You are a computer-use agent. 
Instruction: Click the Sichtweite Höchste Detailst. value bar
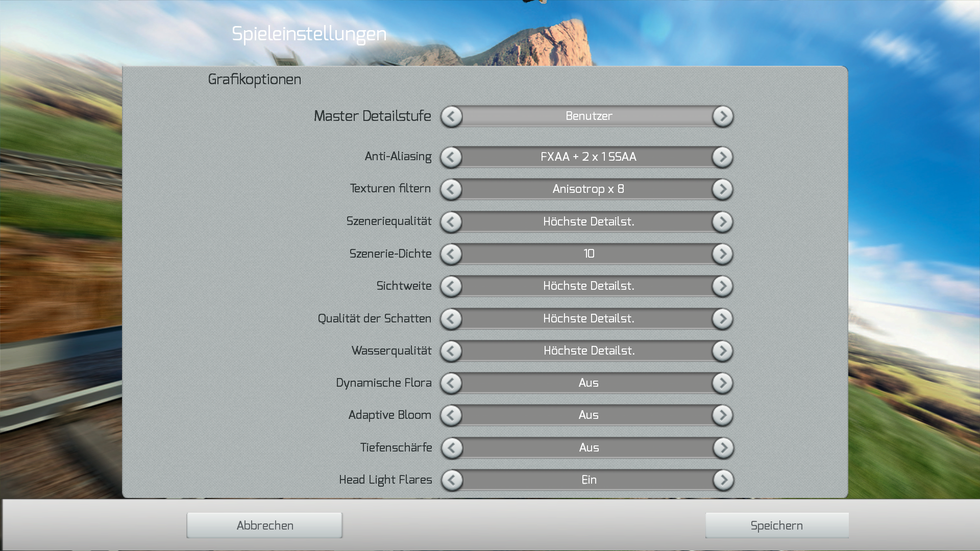pos(588,286)
